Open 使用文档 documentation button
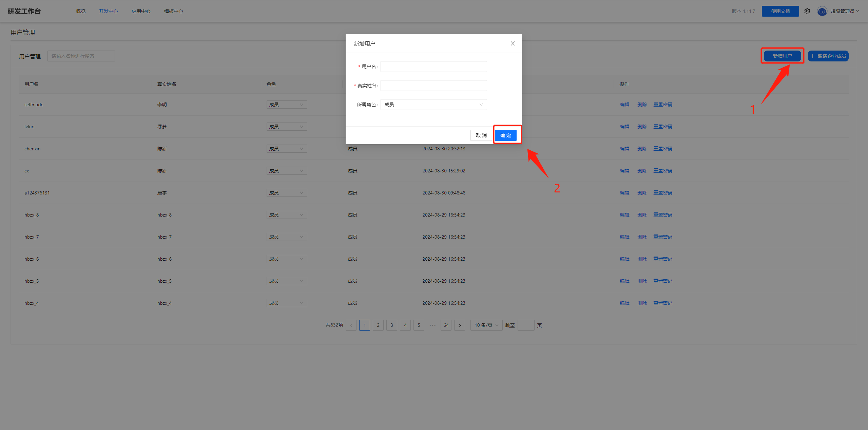This screenshot has width=868, height=430. point(780,11)
